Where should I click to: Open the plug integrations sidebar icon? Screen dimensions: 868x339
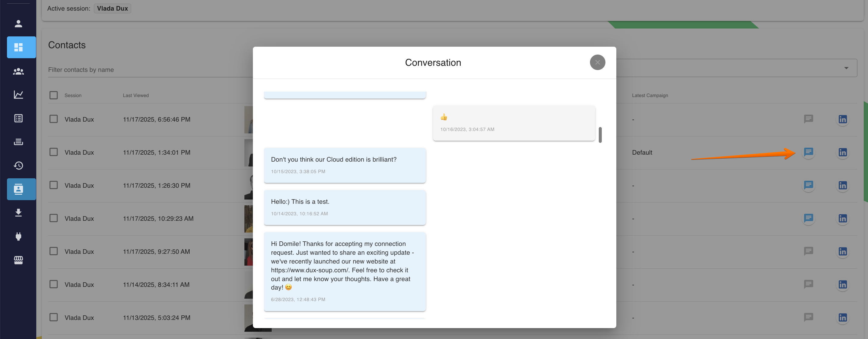18,236
